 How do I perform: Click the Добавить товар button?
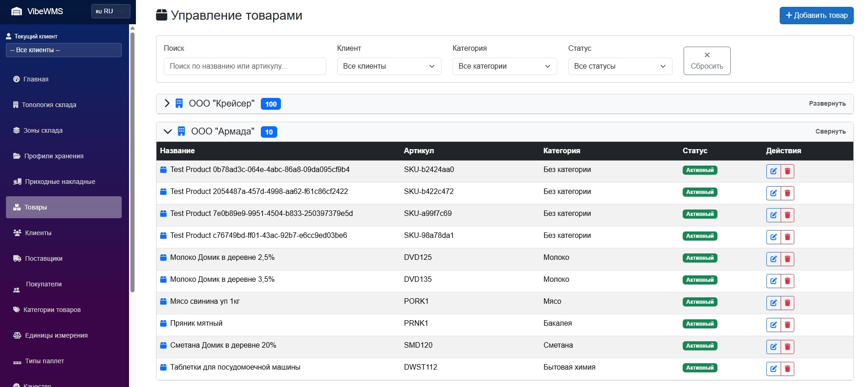click(816, 15)
